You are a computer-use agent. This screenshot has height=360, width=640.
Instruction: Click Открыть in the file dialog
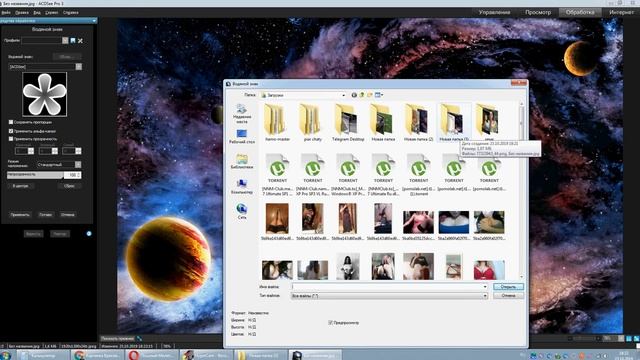point(508,287)
